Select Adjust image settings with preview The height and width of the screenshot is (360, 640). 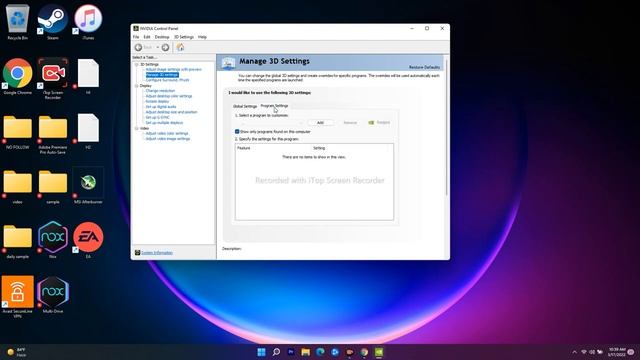click(173, 69)
